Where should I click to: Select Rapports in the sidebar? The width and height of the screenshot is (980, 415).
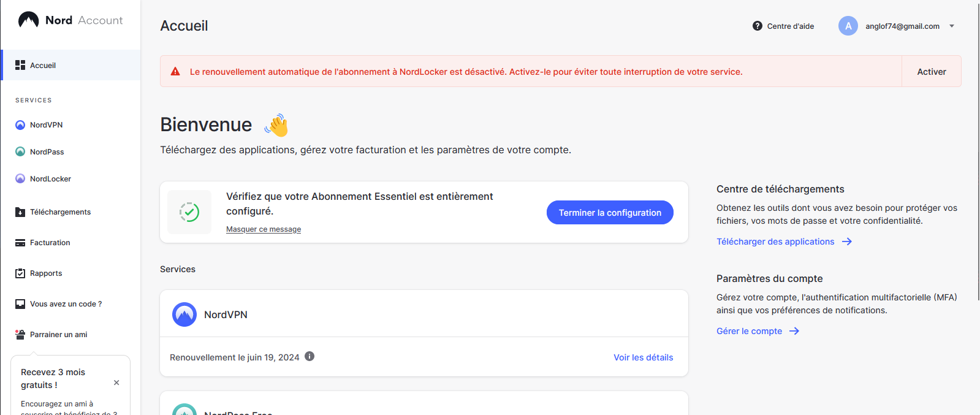[x=46, y=273]
